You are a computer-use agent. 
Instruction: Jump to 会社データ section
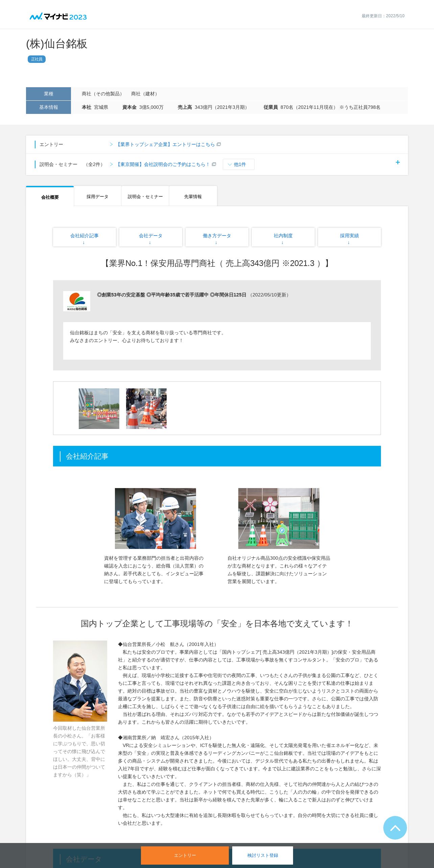(x=151, y=237)
